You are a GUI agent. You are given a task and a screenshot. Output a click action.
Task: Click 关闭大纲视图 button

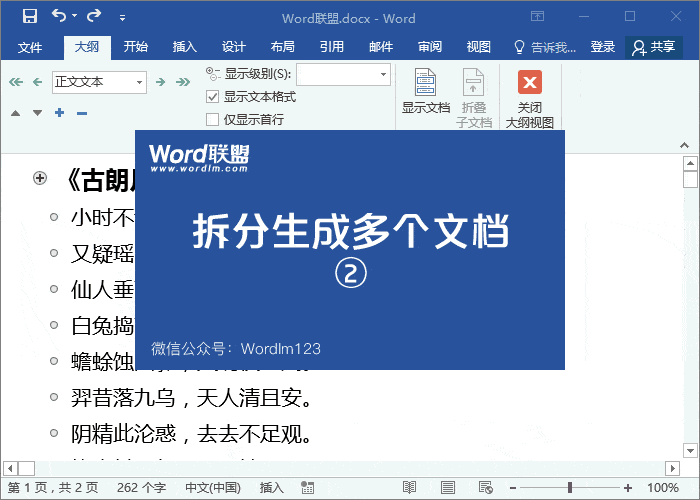click(x=529, y=98)
